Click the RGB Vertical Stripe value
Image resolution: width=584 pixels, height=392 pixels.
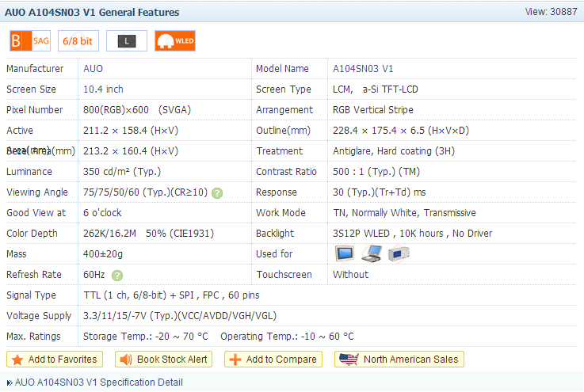(x=372, y=110)
